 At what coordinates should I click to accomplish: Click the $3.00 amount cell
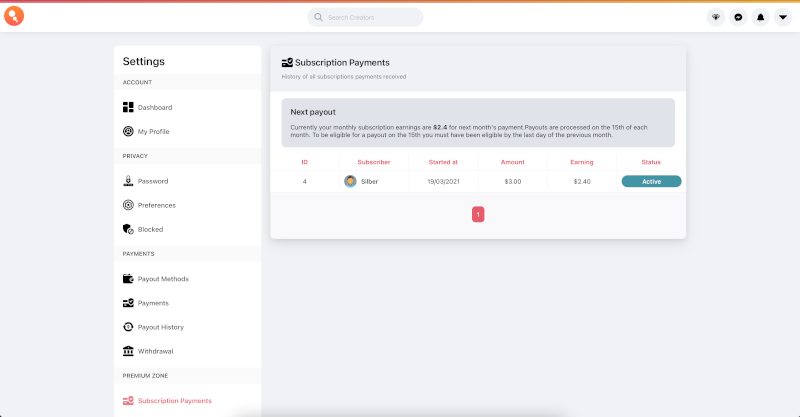pyautogui.click(x=513, y=182)
